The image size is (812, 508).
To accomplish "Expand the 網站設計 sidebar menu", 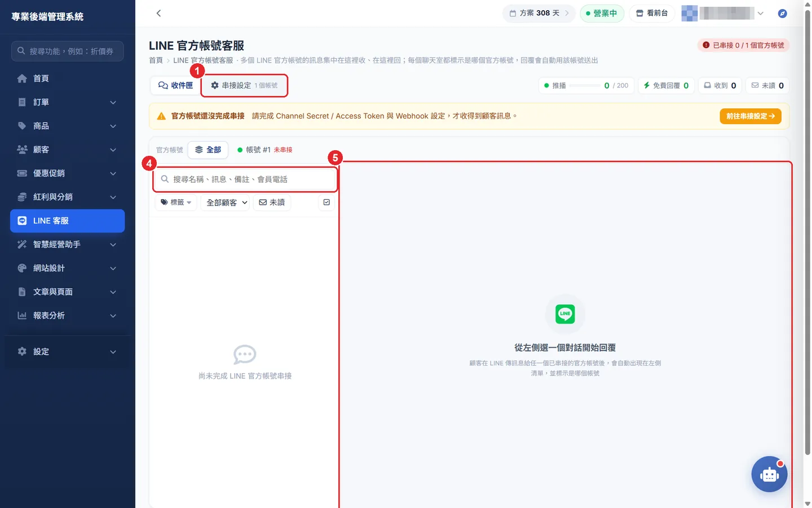I will point(67,268).
